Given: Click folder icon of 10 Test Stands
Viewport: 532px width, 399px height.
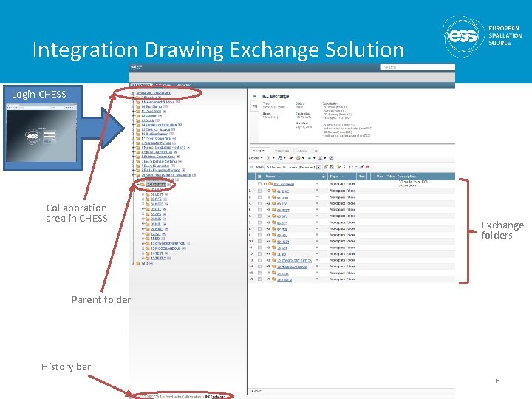Looking at the screenshot, I should pos(138,106).
